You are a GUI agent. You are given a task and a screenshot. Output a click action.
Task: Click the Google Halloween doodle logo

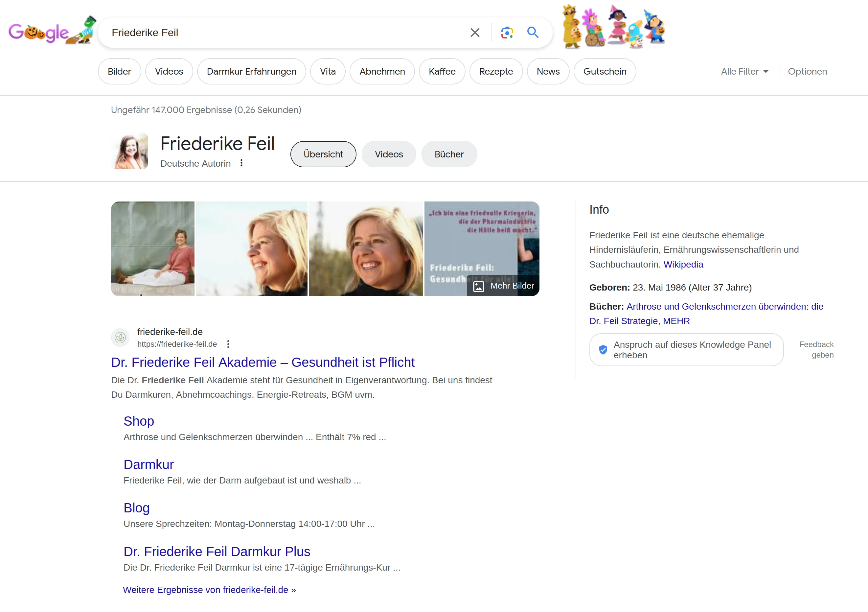tap(52, 31)
